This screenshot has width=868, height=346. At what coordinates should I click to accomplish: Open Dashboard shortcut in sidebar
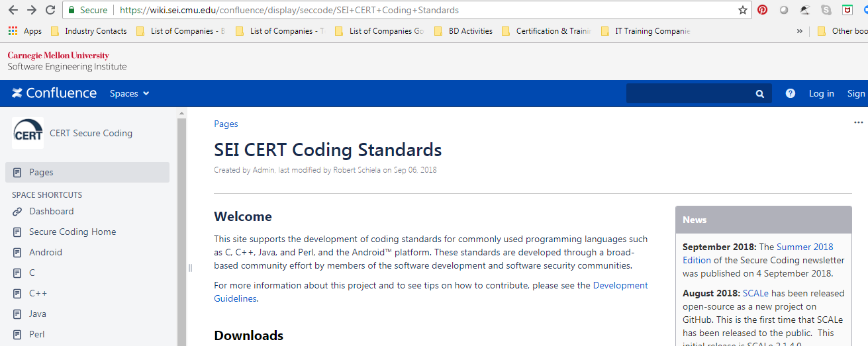point(52,211)
